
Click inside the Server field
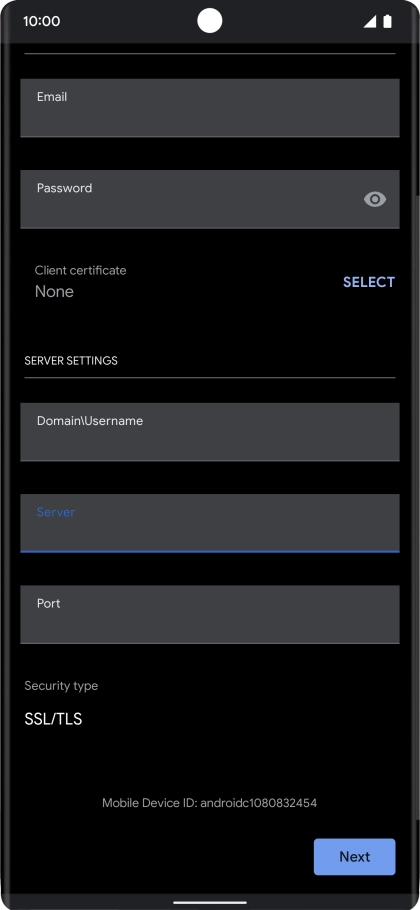(210, 523)
